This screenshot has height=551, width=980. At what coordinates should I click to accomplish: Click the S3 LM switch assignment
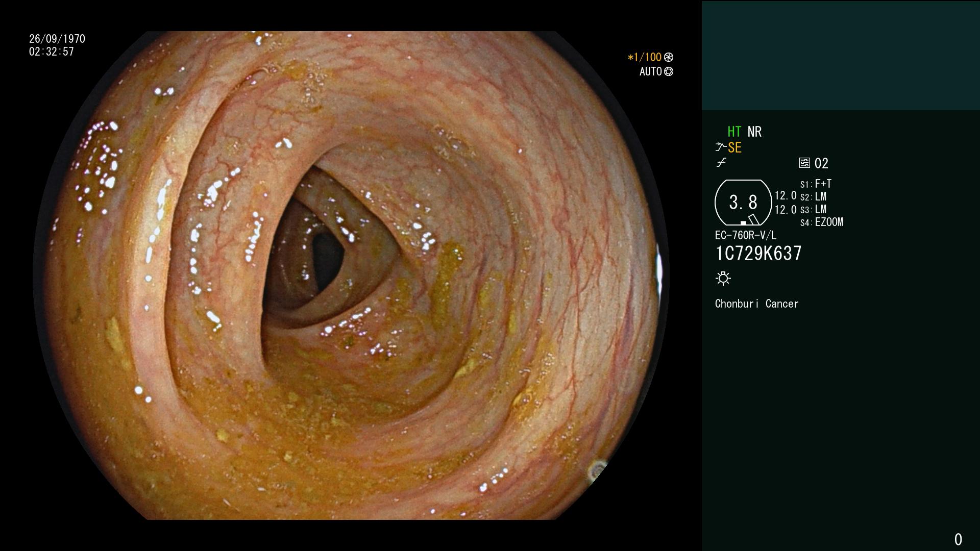[813, 209]
